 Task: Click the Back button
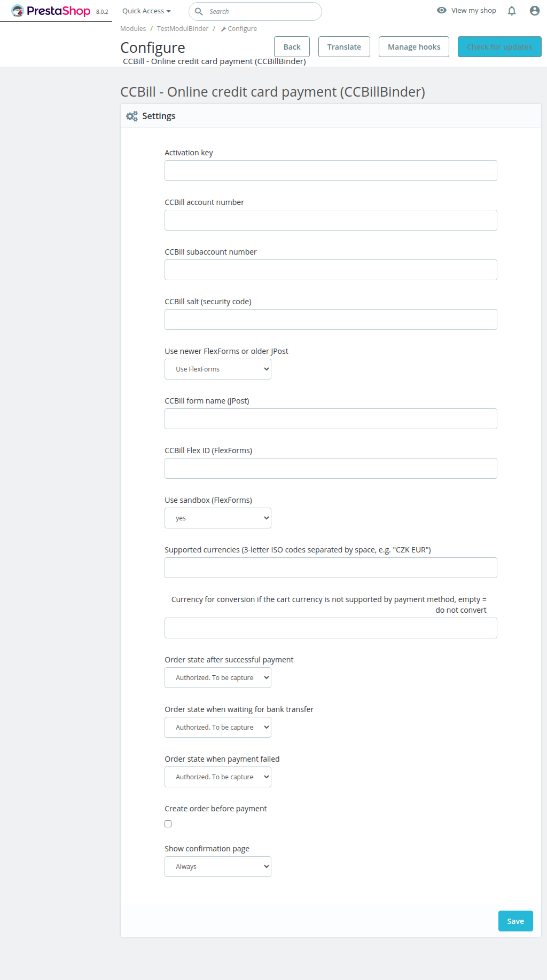292,47
